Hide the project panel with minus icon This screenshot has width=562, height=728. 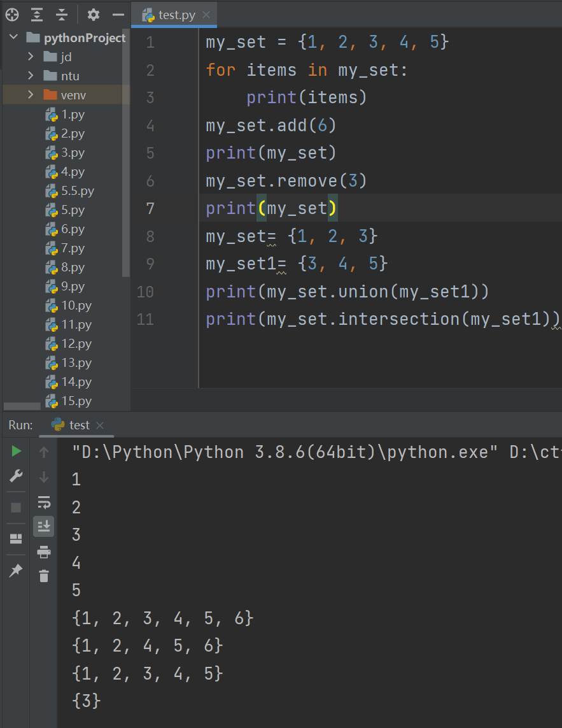tap(118, 14)
